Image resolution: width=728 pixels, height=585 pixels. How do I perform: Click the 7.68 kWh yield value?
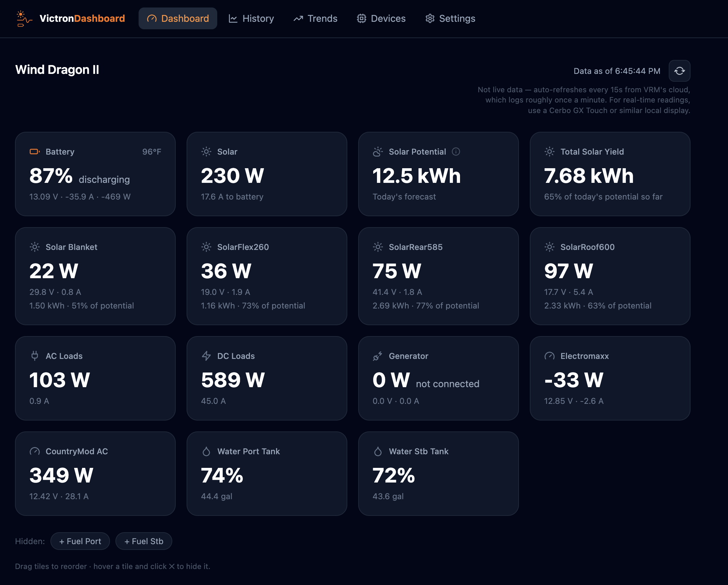(x=589, y=176)
